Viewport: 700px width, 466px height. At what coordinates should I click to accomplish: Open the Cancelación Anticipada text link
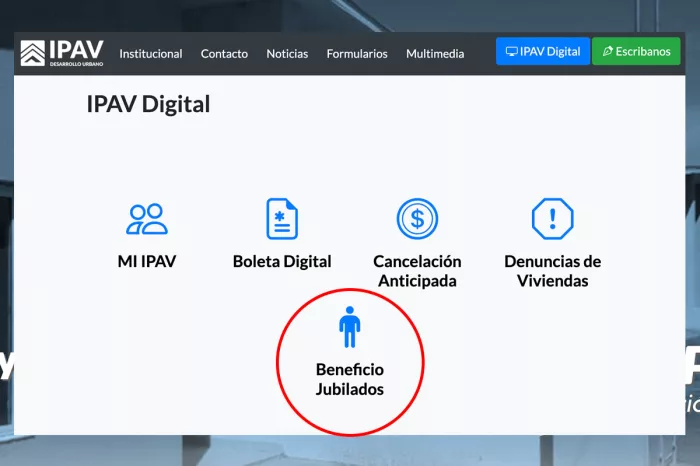[417, 271]
